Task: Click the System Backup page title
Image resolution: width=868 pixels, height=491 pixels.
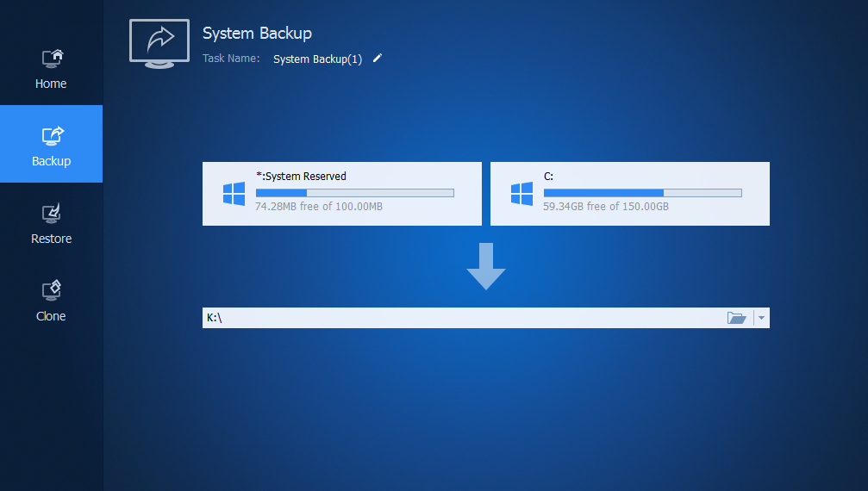Action: [257, 34]
